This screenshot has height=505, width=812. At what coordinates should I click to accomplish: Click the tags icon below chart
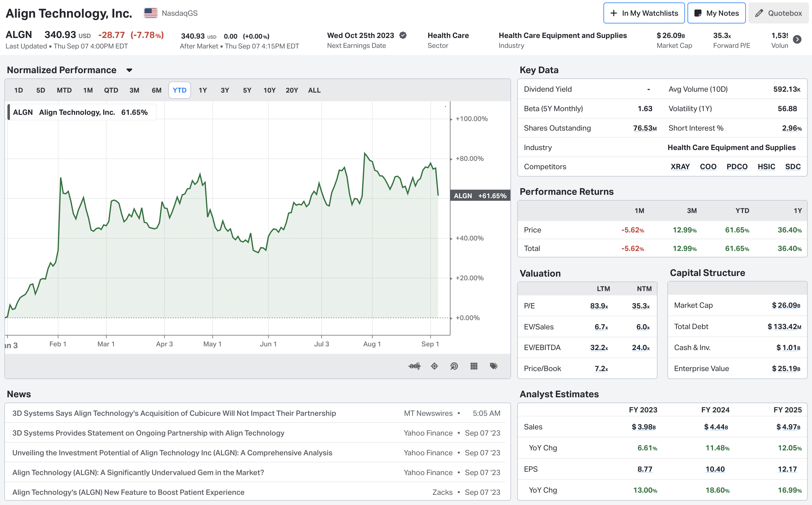tap(494, 366)
